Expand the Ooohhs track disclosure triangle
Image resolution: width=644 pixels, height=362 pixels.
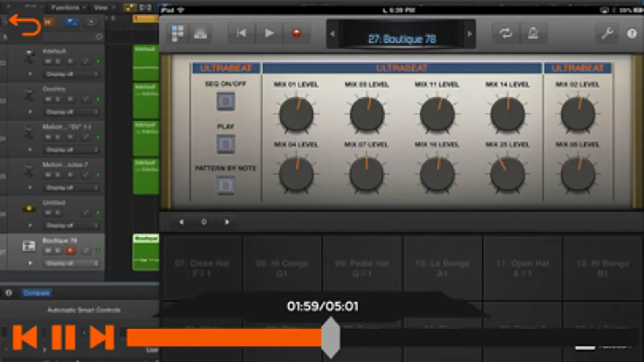point(30,112)
